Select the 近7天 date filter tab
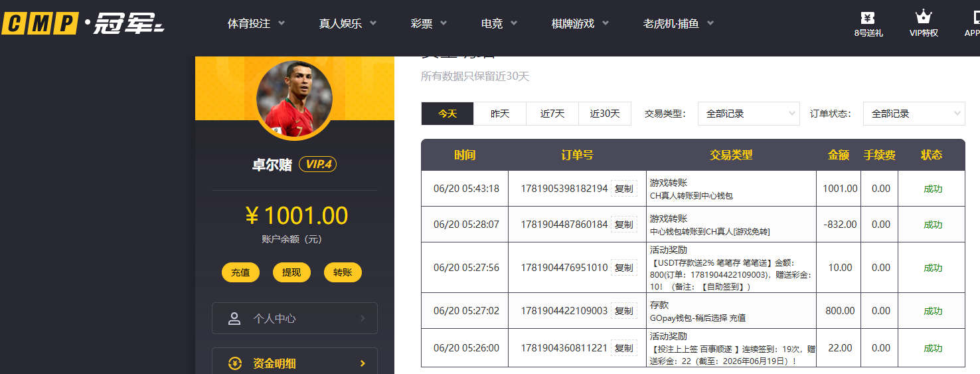Screen dimensions: 980x374 click(x=552, y=114)
